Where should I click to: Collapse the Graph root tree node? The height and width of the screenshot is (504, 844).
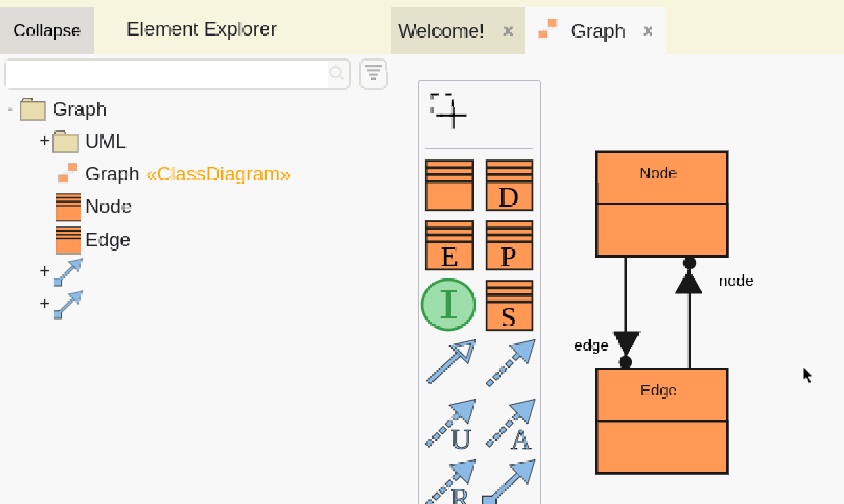(x=10, y=109)
